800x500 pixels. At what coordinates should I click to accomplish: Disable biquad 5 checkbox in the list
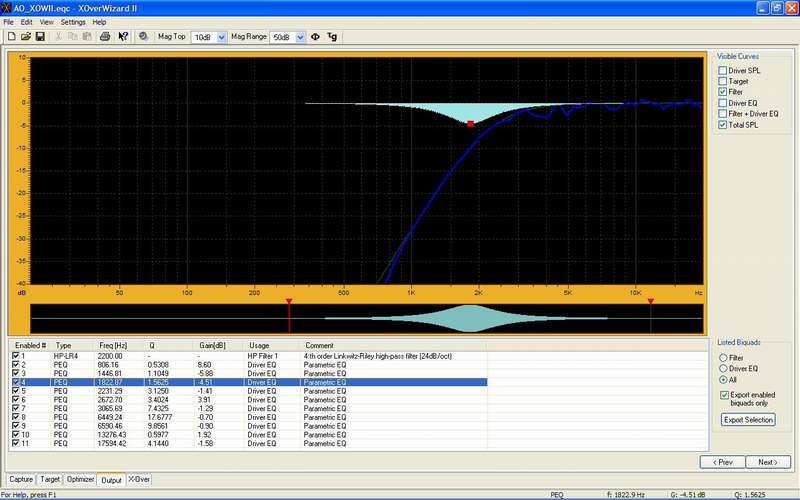[x=15, y=391]
